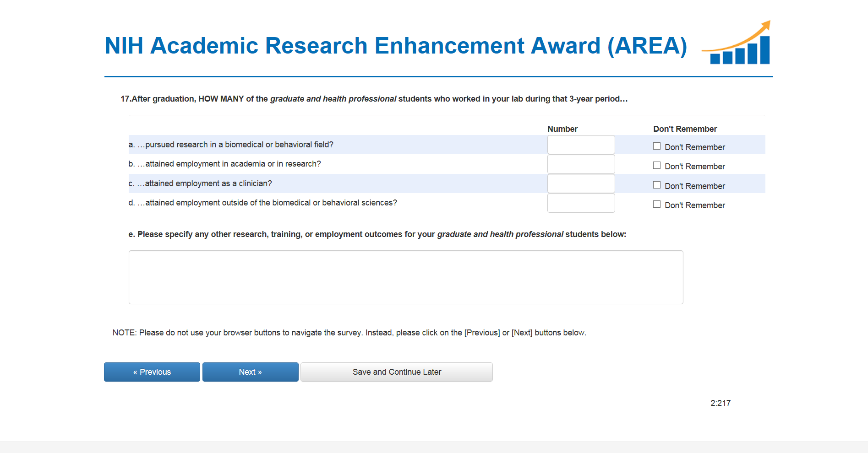Click number field for pursued research question
Screen dimensions: 868x453
click(581, 145)
